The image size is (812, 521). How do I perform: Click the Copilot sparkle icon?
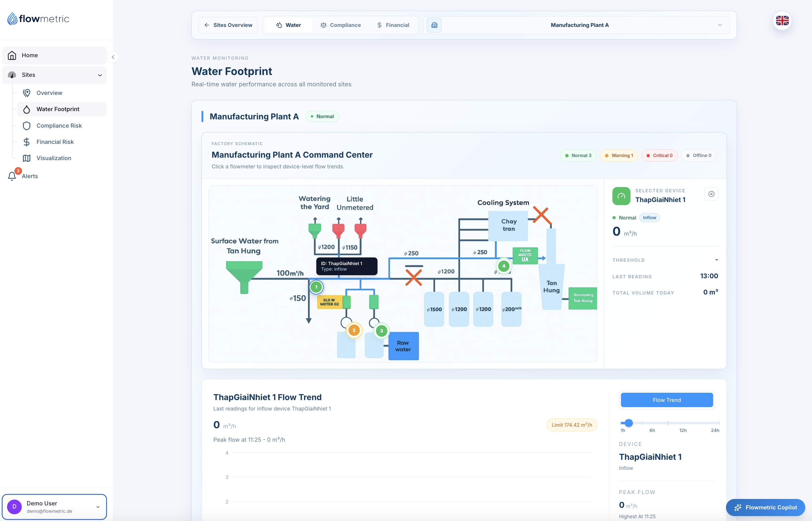click(x=738, y=508)
